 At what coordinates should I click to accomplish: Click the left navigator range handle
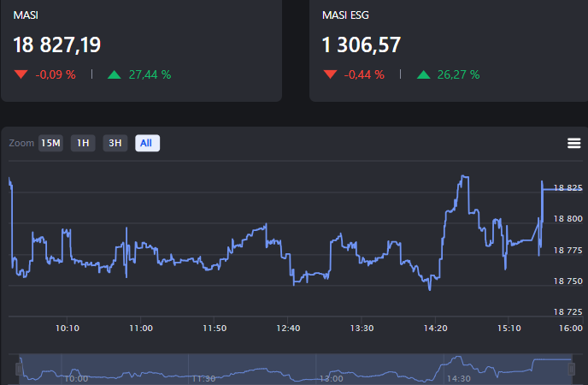point(19,368)
